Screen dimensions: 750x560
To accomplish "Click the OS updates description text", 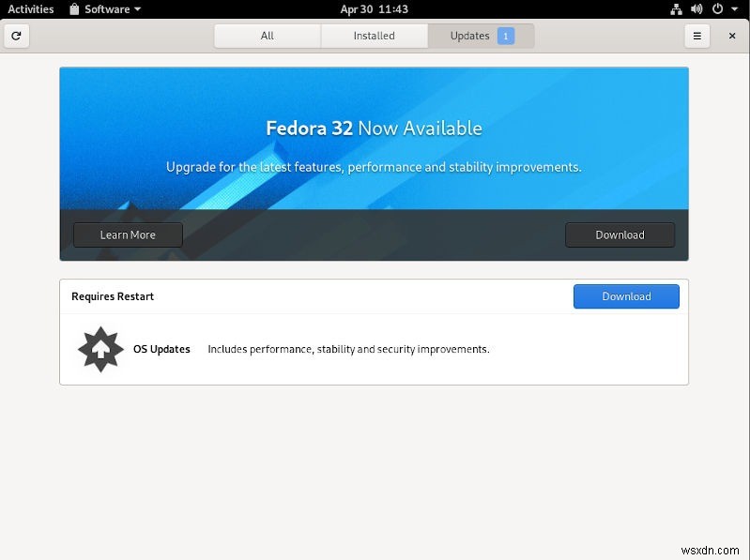I will pos(348,349).
